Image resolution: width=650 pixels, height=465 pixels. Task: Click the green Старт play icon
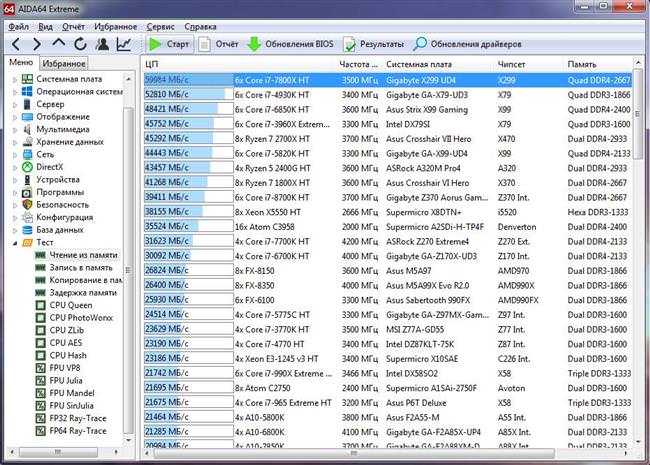click(155, 44)
